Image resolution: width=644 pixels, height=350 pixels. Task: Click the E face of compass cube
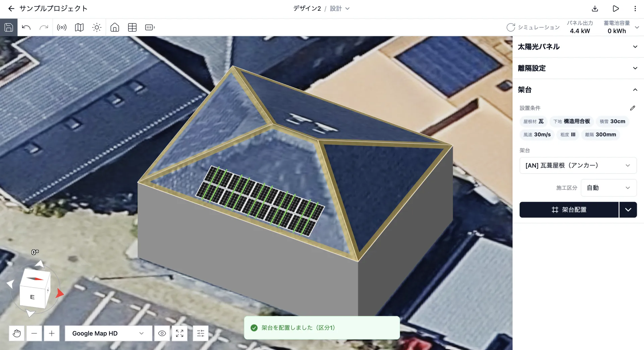pos(32,297)
